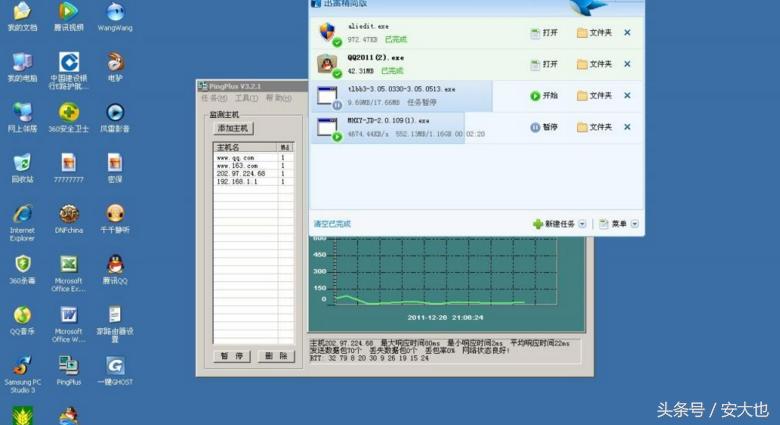Open 网上邻居 desktop icon
Screen dimensions: 780x425
[22, 117]
